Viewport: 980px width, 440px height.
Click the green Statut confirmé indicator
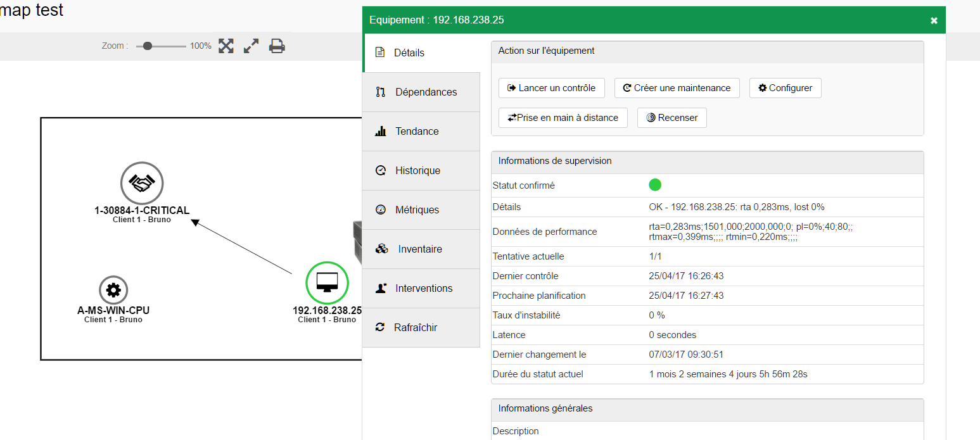(655, 185)
